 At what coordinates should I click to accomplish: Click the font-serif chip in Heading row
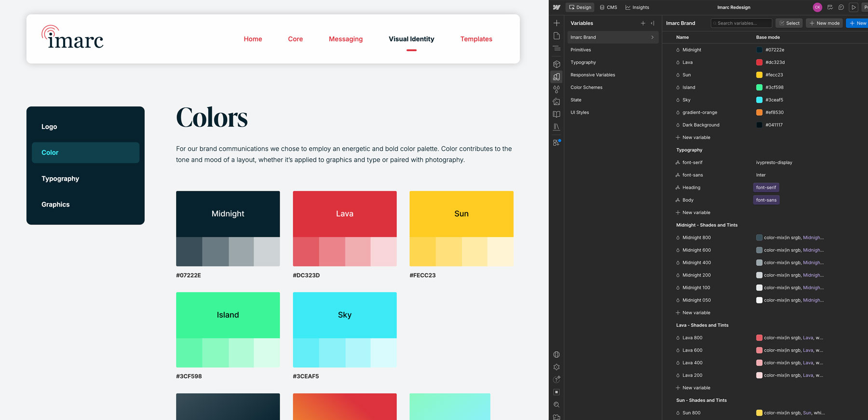[766, 187]
